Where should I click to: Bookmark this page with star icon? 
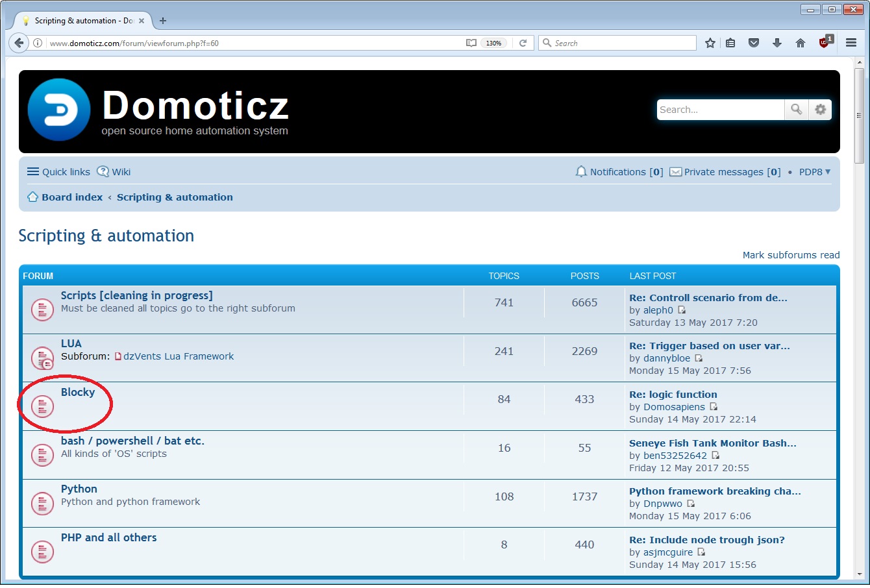[710, 43]
